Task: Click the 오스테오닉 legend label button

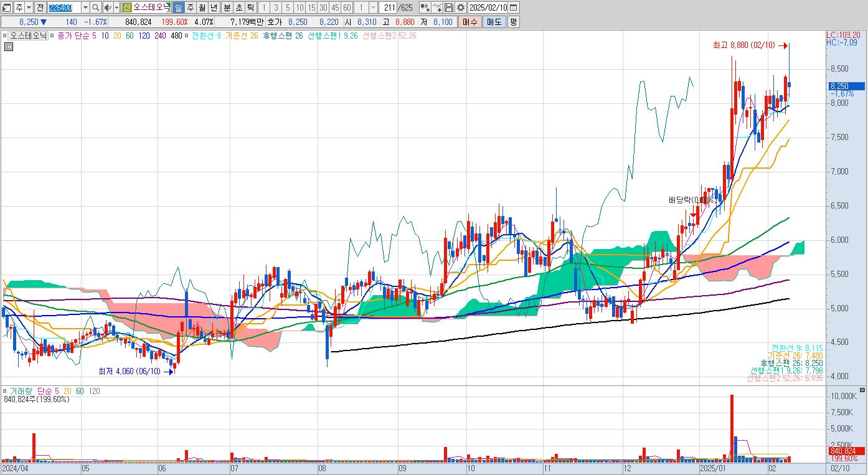Action: pyautogui.click(x=27, y=35)
